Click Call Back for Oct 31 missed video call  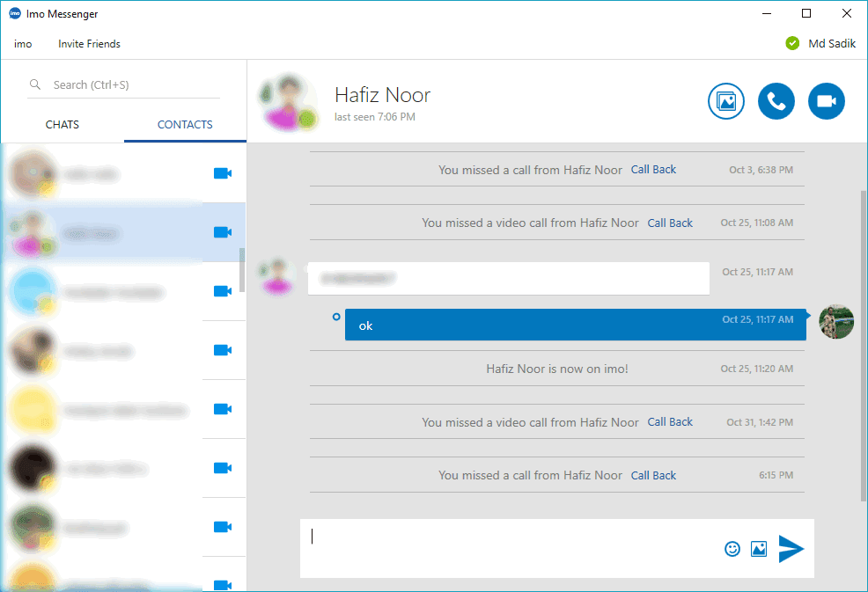pyautogui.click(x=670, y=421)
